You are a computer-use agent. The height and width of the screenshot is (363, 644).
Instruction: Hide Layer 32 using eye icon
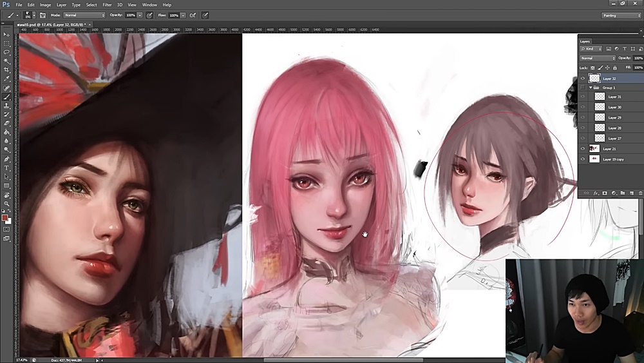pyautogui.click(x=583, y=79)
